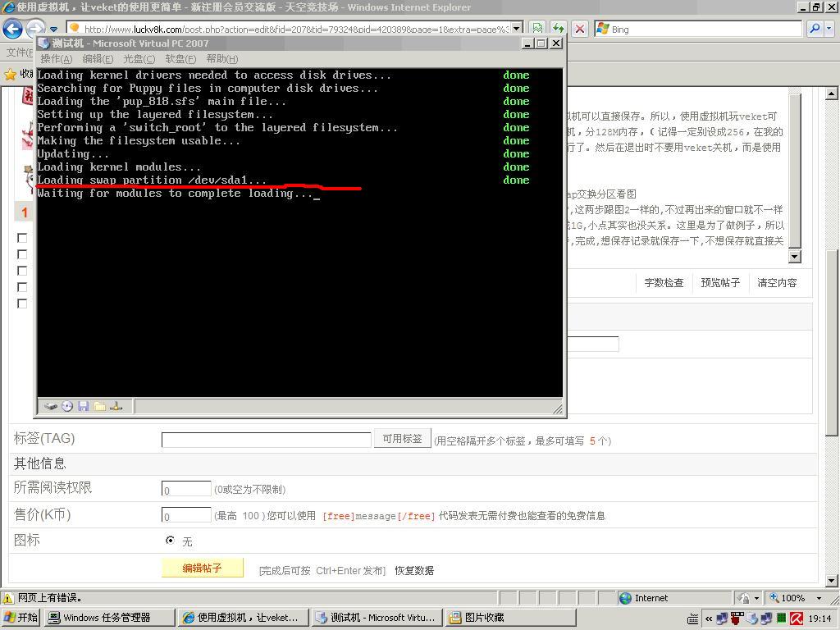Click the system clock showing 19:14

point(819,619)
